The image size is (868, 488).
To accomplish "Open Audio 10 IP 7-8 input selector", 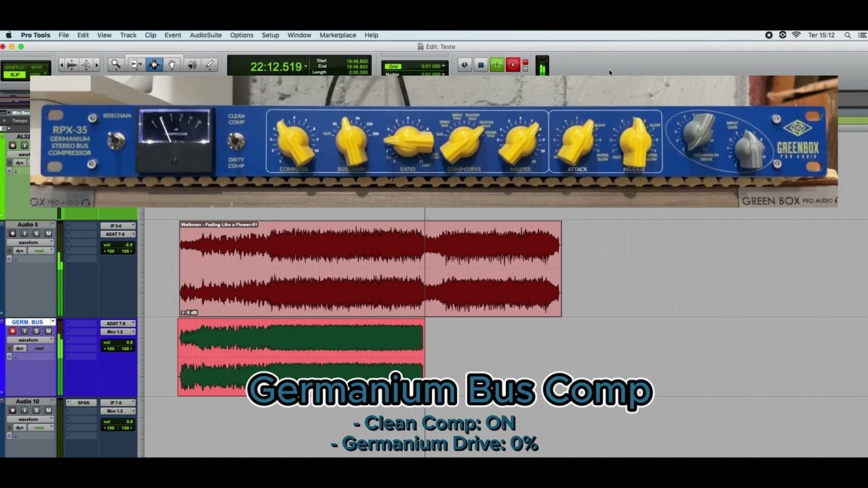I will click(x=117, y=403).
